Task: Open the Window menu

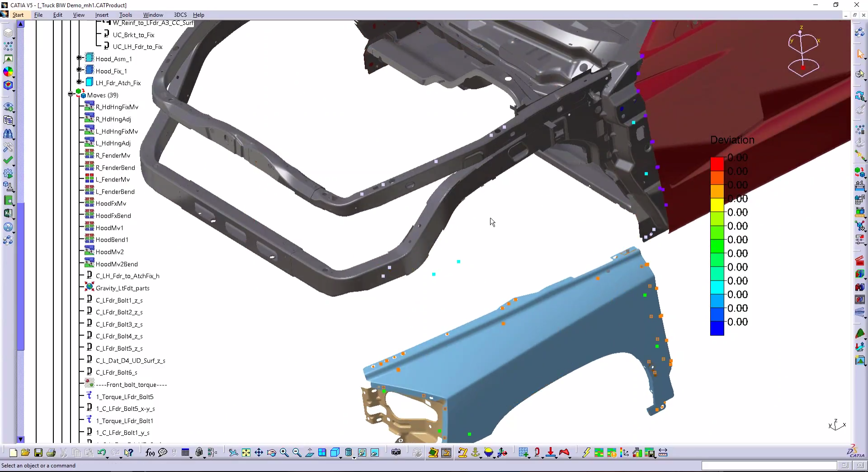Action: pyautogui.click(x=153, y=15)
